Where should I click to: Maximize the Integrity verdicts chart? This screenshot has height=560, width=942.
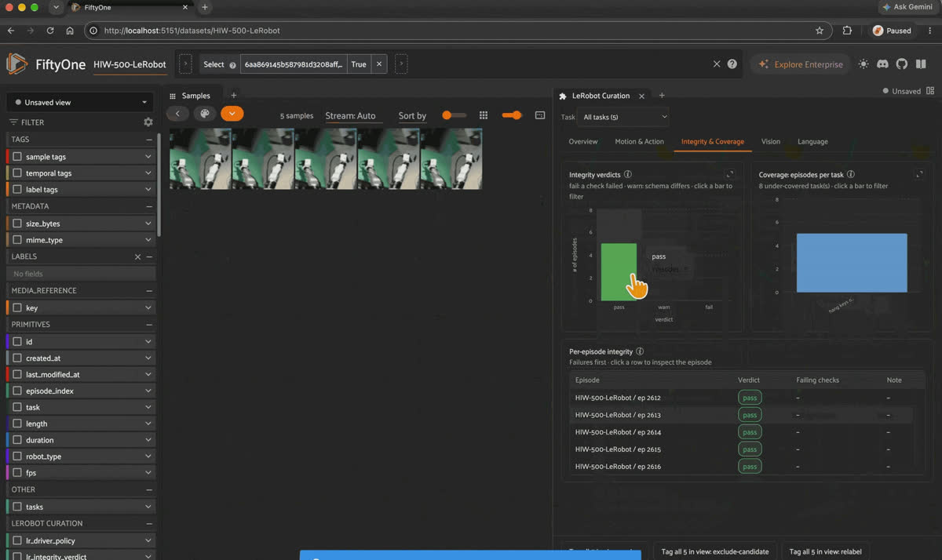tap(729, 174)
